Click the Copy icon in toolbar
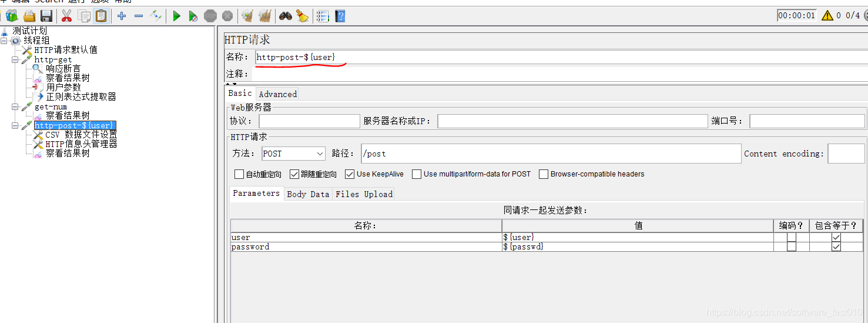The image size is (868, 323). click(x=84, y=16)
